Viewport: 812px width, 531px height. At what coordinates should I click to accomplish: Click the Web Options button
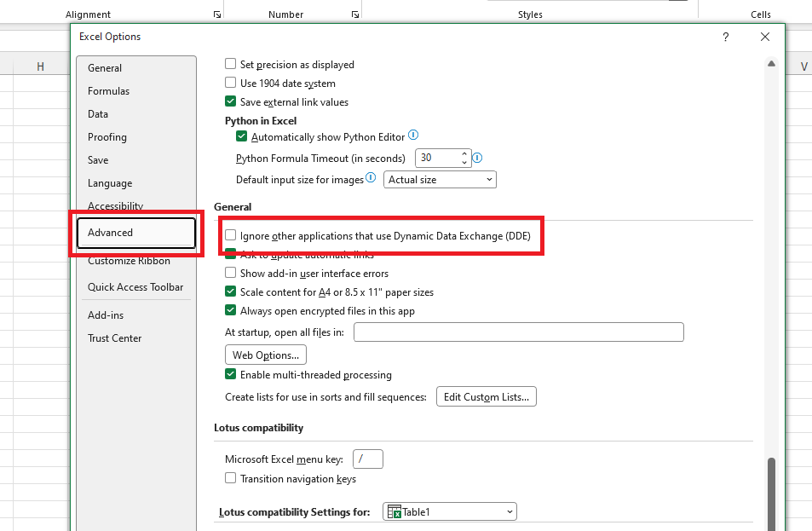tap(266, 355)
